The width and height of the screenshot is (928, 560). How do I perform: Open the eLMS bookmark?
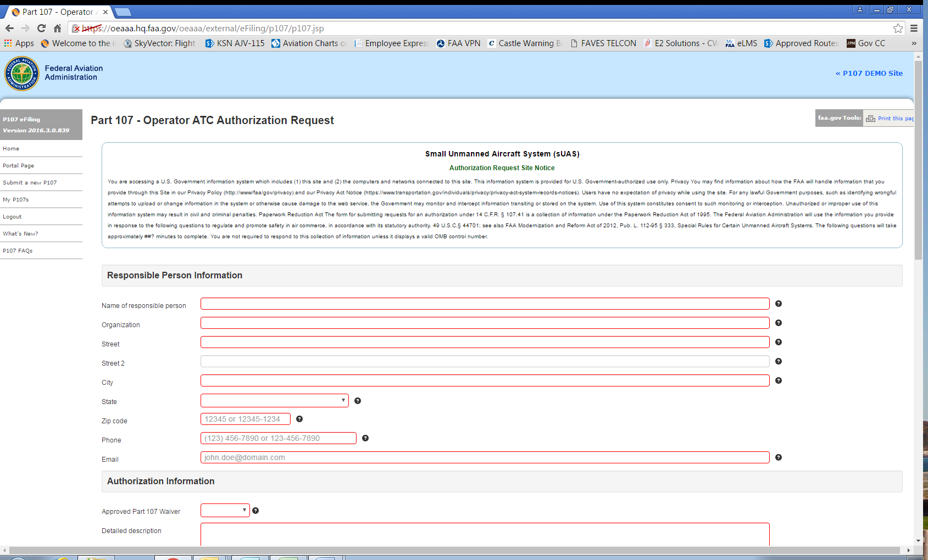click(741, 43)
